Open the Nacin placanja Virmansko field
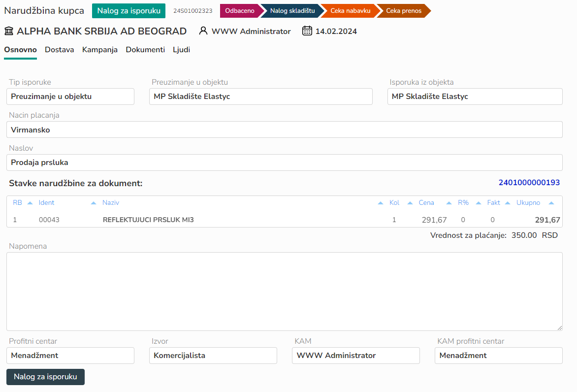The image size is (577, 392). [285, 130]
